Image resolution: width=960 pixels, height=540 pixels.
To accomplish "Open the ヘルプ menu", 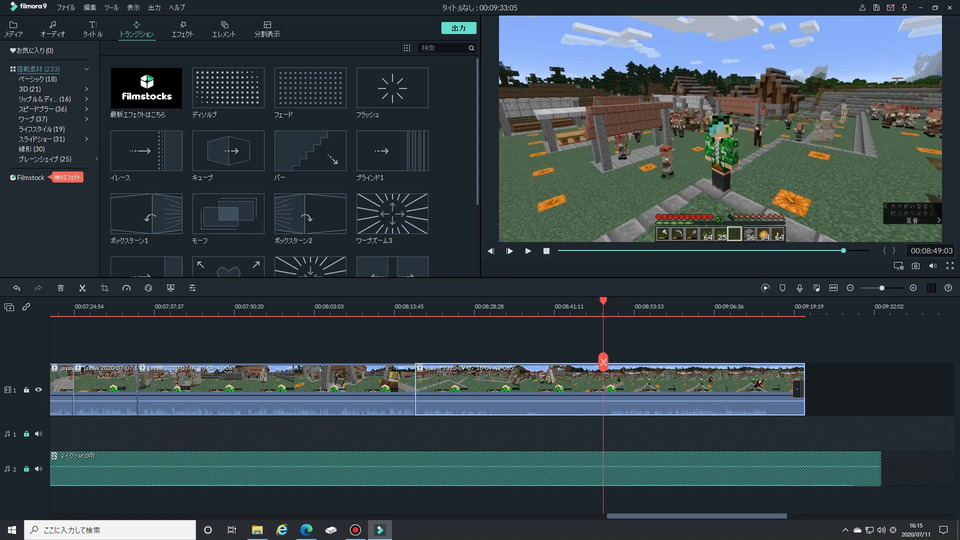I will pyautogui.click(x=177, y=7).
